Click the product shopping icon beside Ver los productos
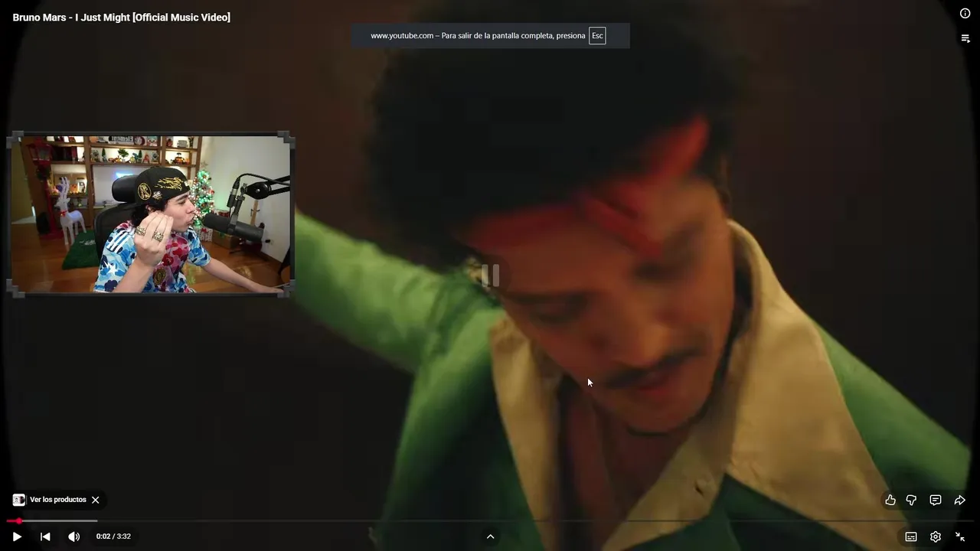 click(19, 500)
